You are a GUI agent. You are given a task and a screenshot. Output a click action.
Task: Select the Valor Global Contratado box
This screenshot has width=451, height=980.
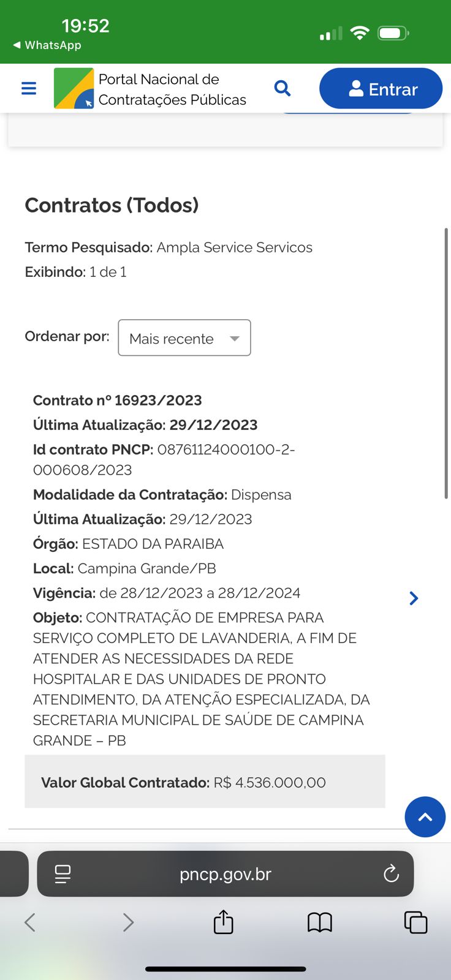click(x=205, y=782)
